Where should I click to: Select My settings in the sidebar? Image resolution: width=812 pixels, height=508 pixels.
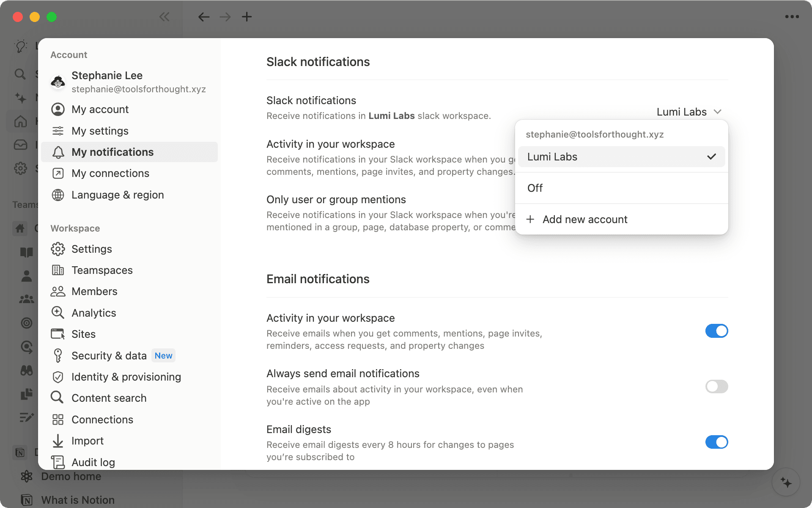click(x=100, y=131)
